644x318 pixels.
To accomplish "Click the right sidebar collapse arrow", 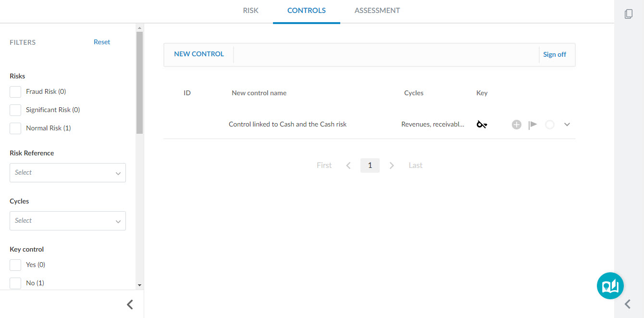I will tap(628, 304).
